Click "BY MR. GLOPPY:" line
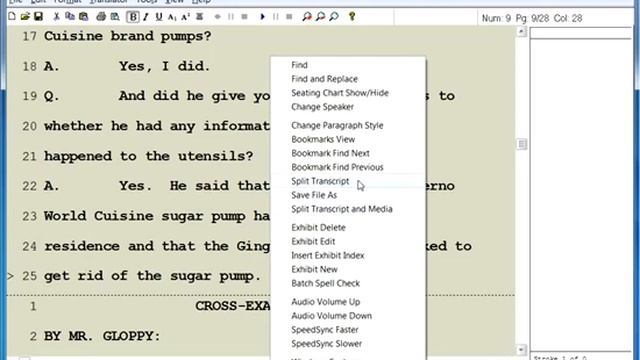The image size is (640, 360). 102,336
